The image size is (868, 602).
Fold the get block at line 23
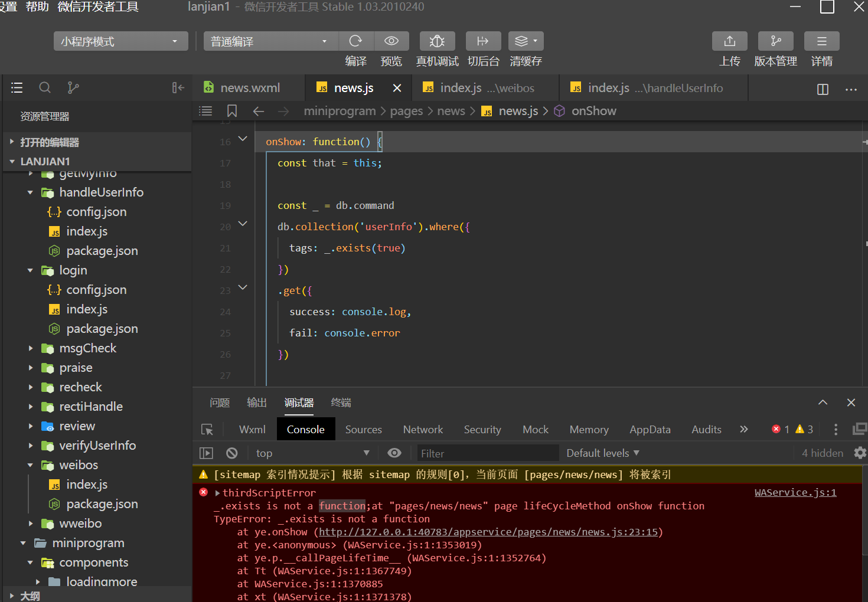pos(243,287)
